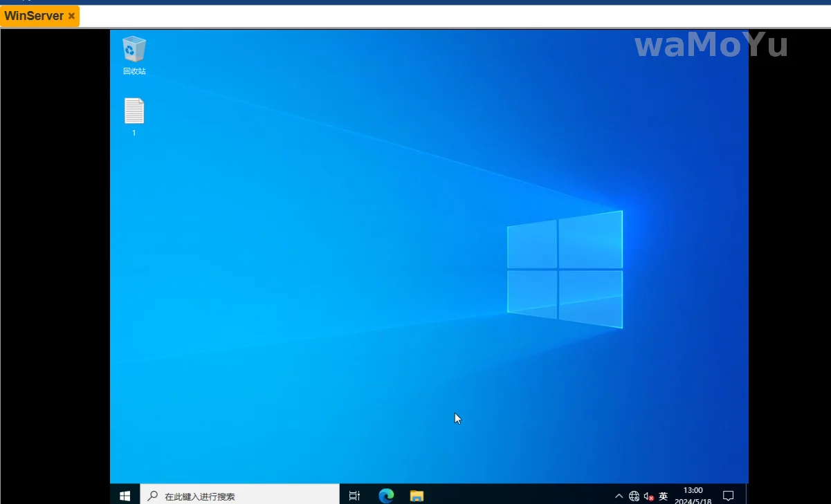Viewport: 831px width, 504px height.
Task: Open File Explorer from the taskbar
Action: pos(417,495)
